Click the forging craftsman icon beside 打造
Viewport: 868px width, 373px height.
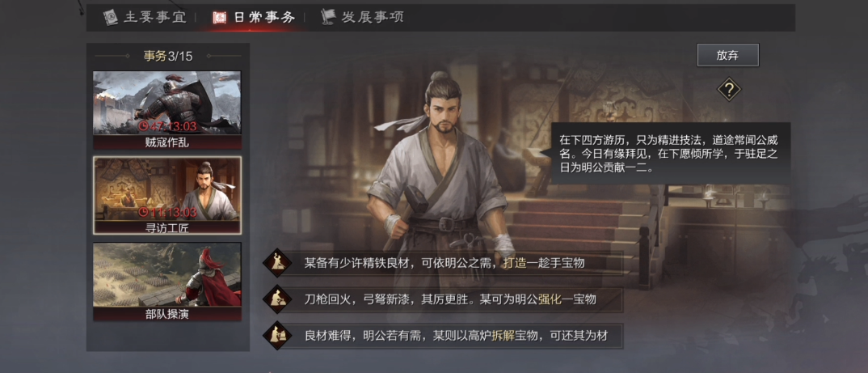[x=276, y=263]
